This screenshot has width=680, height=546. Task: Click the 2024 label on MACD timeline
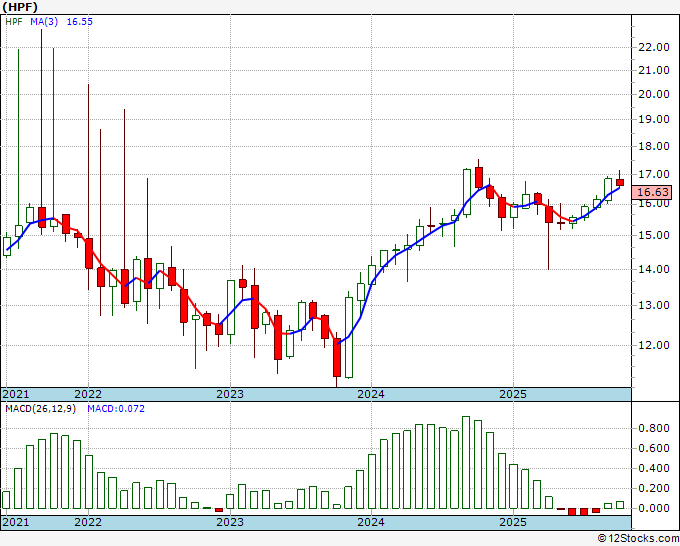coord(371,522)
